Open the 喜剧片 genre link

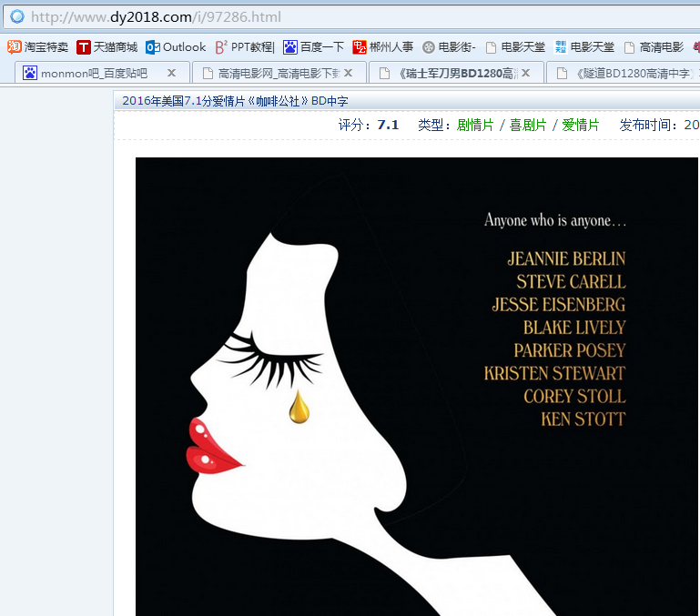pyautogui.click(x=528, y=125)
